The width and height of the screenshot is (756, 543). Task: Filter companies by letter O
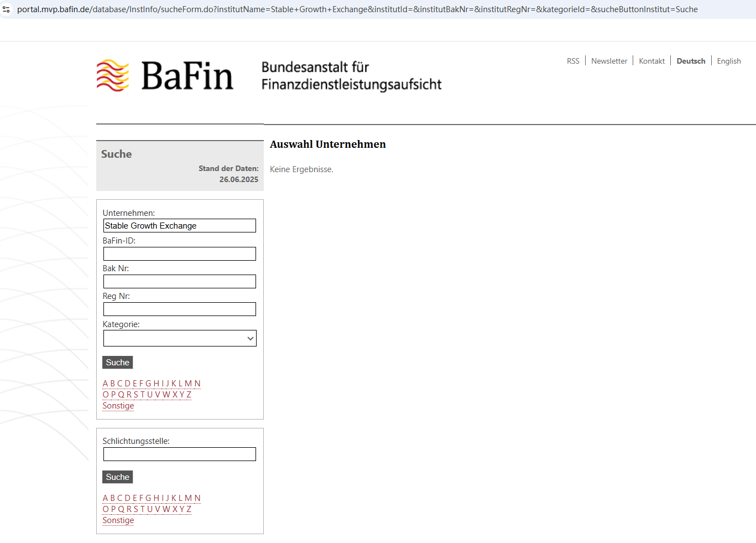coord(106,395)
